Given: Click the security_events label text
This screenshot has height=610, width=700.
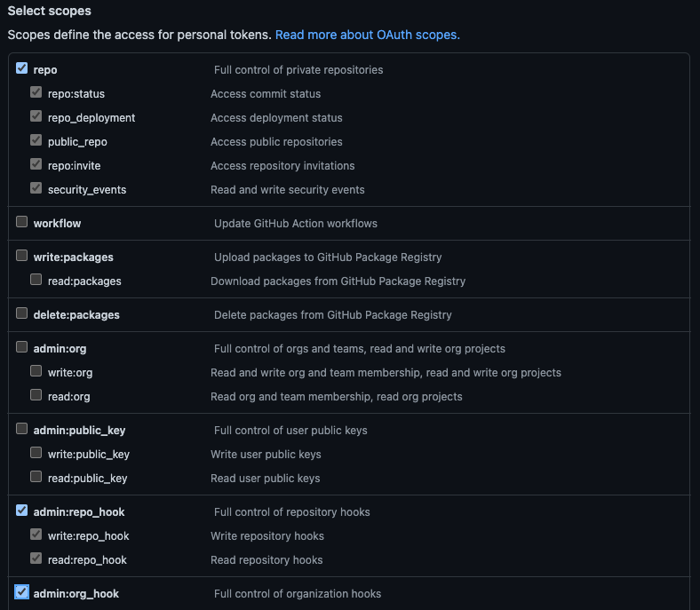Looking at the screenshot, I should coord(87,190).
